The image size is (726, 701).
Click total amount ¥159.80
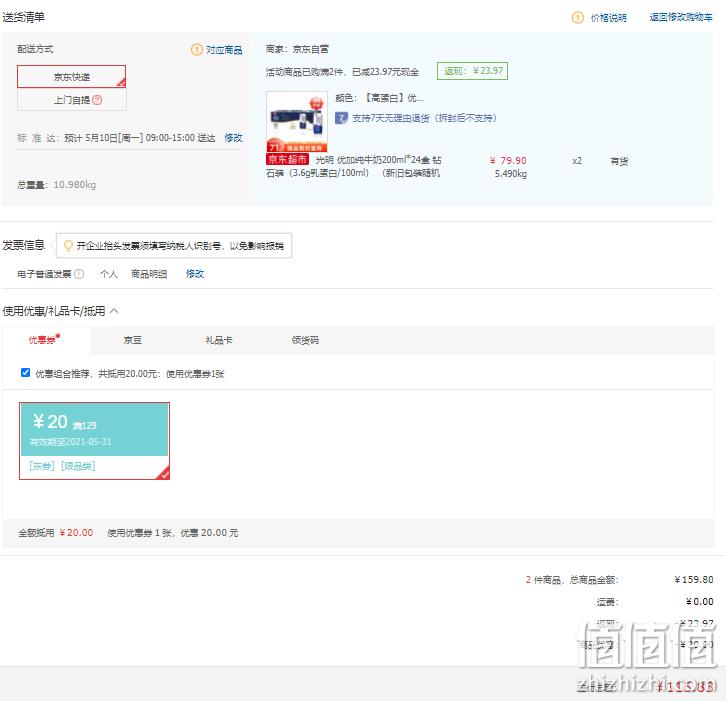click(x=694, y=579)
